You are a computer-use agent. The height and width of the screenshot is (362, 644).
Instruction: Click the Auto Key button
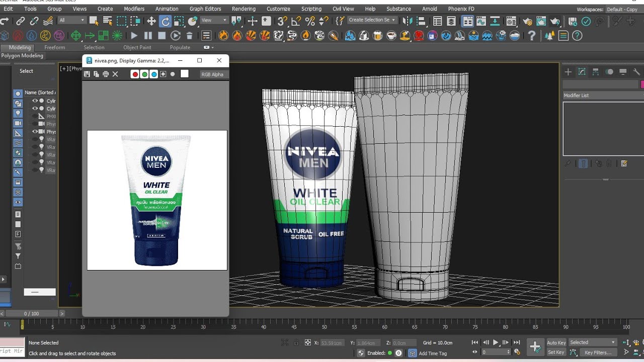pyautogui.click(x=556, y=342)
